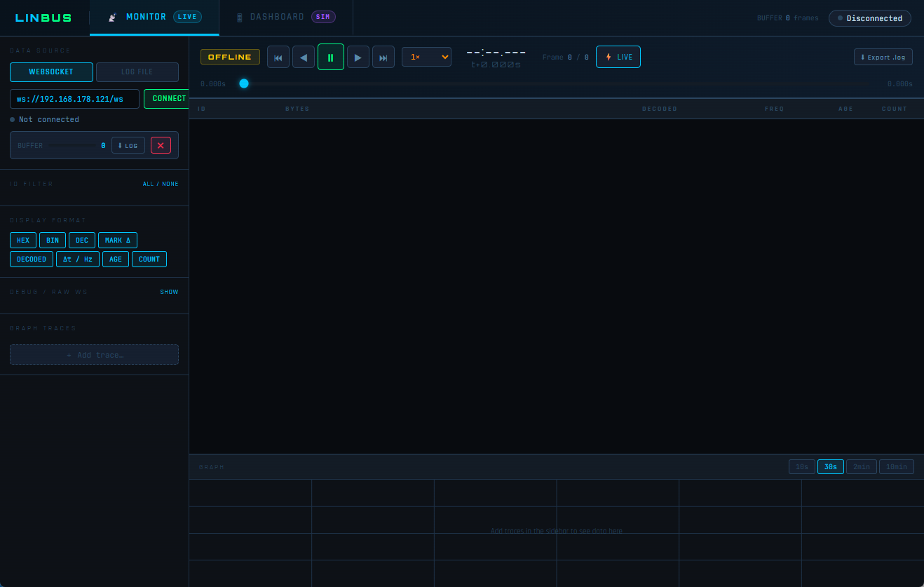Skip to first frame in playback
Viewport: 924px width, 587px height.
[x=278, y=58]
